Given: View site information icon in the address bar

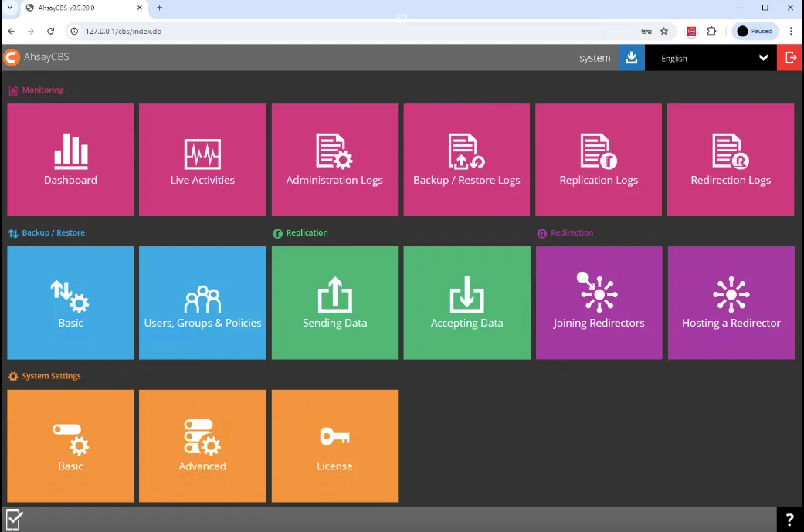Looking at the screenshot, I should [74, 31].
